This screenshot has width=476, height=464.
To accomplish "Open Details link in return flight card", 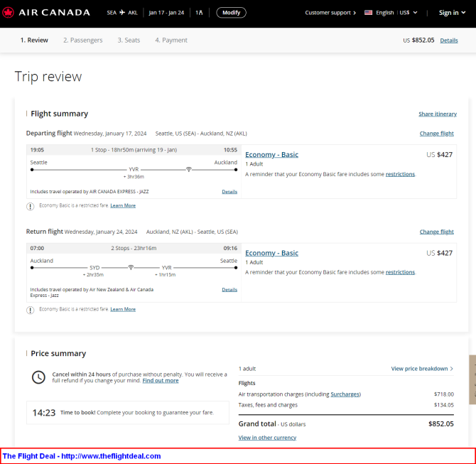I will click(x=229, y=290).
